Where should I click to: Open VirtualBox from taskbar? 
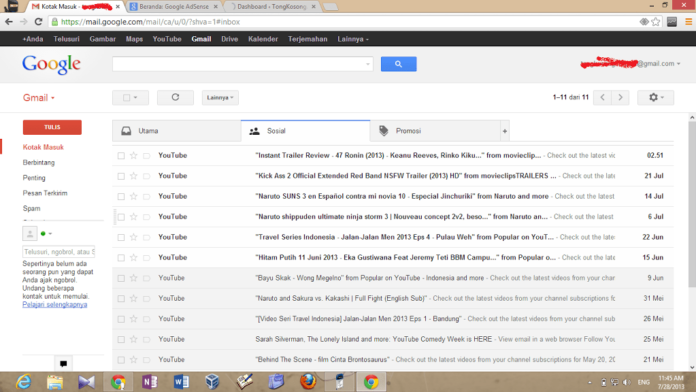213,382
